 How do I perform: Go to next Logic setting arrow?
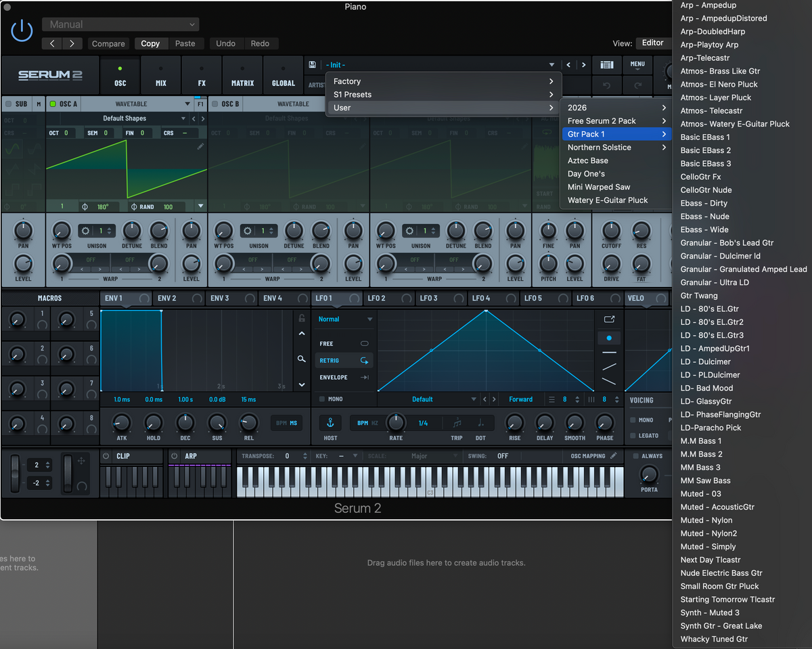[72, 43]
